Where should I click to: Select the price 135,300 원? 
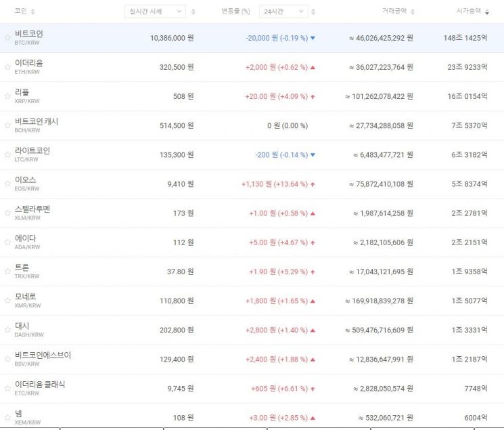(177, 155)
